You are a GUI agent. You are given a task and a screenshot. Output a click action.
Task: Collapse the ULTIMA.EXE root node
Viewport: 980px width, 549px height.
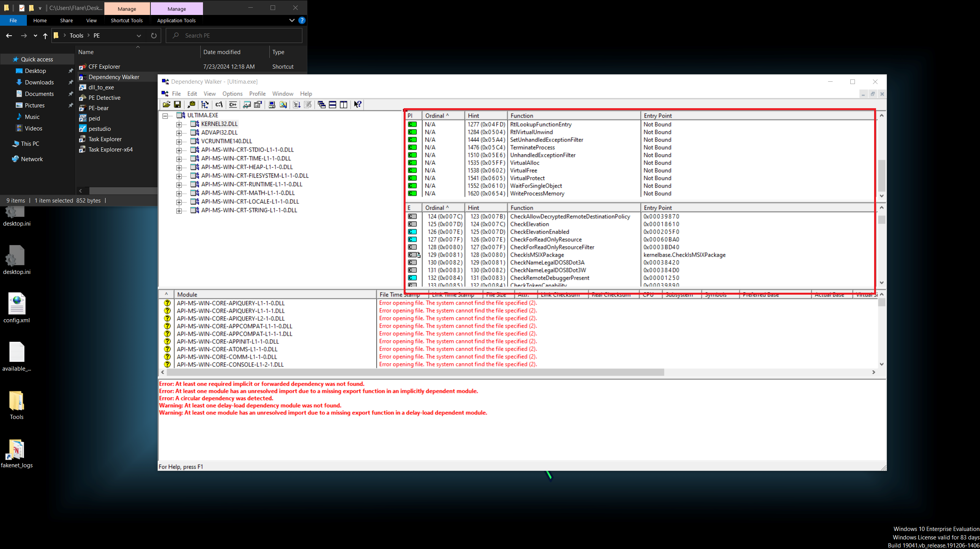165,115
